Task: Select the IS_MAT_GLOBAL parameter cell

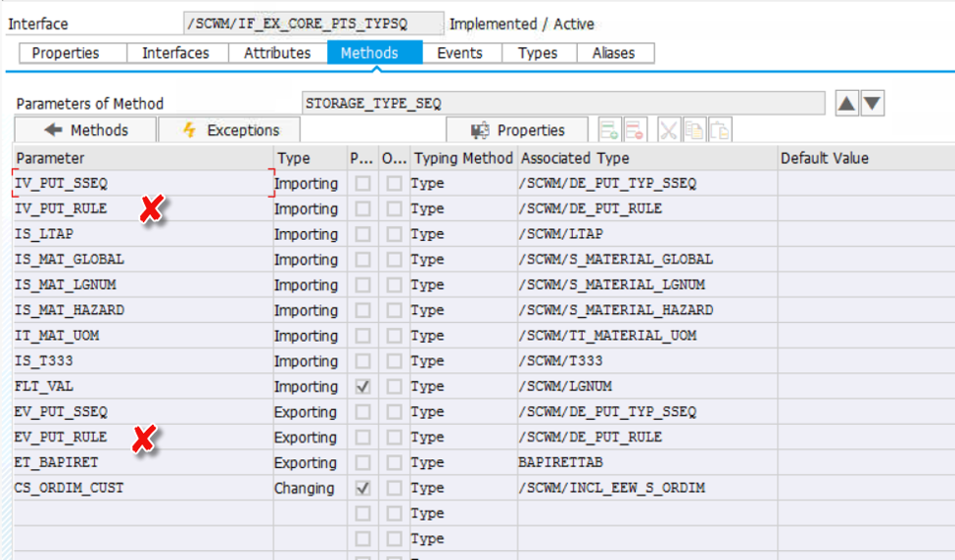Action: tap(143, 259)
